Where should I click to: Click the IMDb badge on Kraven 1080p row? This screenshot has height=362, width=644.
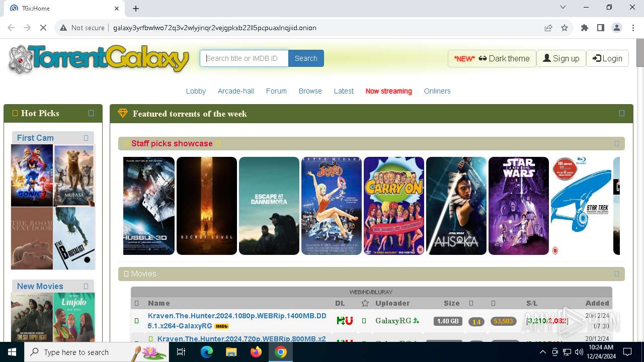[x=221, y=326]
